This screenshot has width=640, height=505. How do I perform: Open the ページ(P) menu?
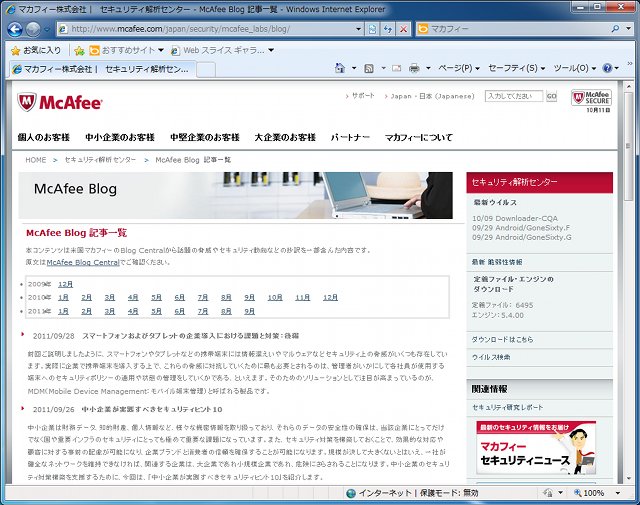pyautogui.click(x=459, y=68)
